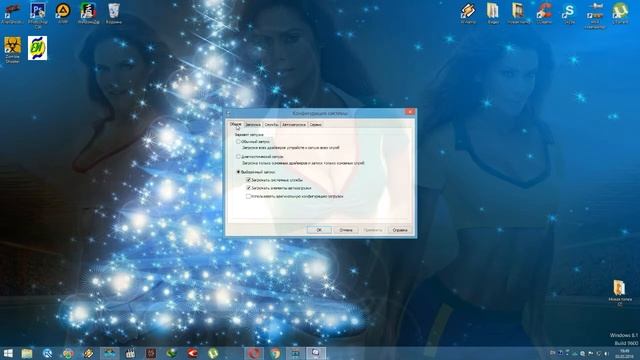Open the green globe taskbar icon
Screen dimensions: 640x360
coord(171,353)
